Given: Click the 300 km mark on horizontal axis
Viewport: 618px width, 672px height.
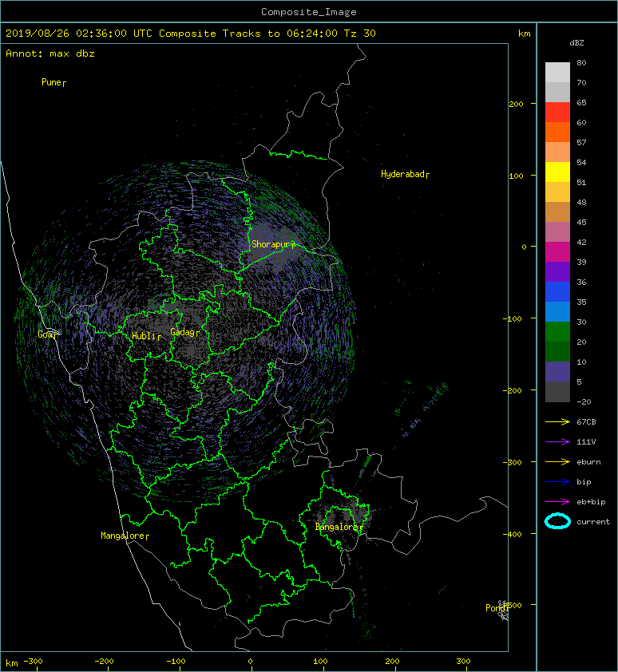Looking at the screenshot, I should (464, 662).
